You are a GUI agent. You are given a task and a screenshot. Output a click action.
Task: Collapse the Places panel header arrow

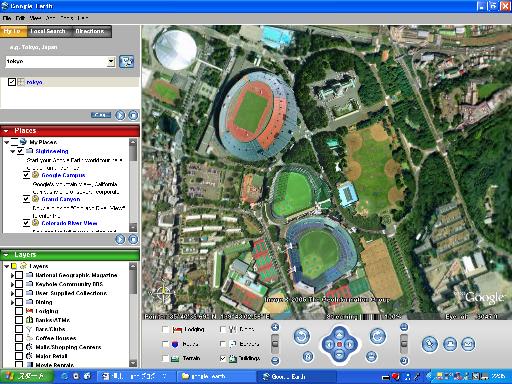coord(6,131)
